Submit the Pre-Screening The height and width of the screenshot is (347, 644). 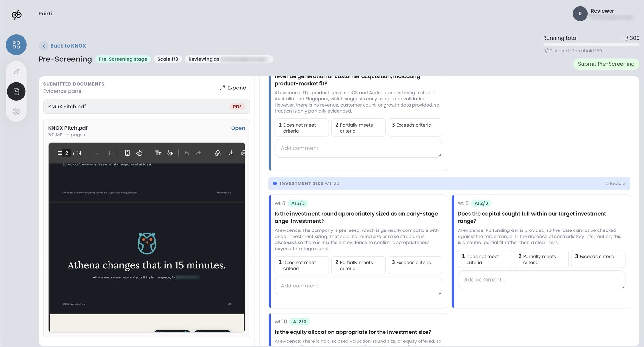tap(606, 64)
